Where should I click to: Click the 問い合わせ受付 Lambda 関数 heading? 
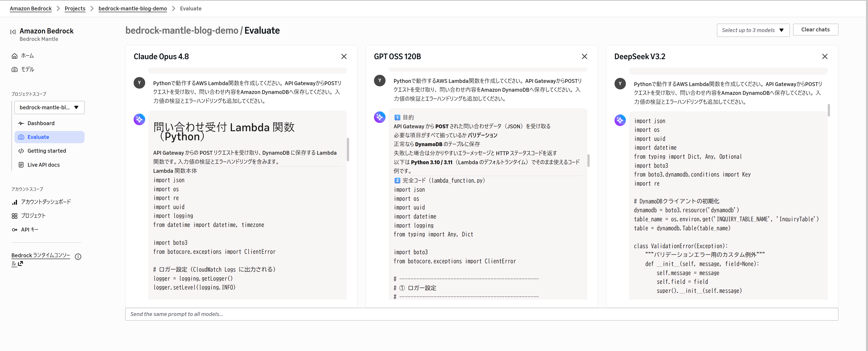click(x=224, y=132)
